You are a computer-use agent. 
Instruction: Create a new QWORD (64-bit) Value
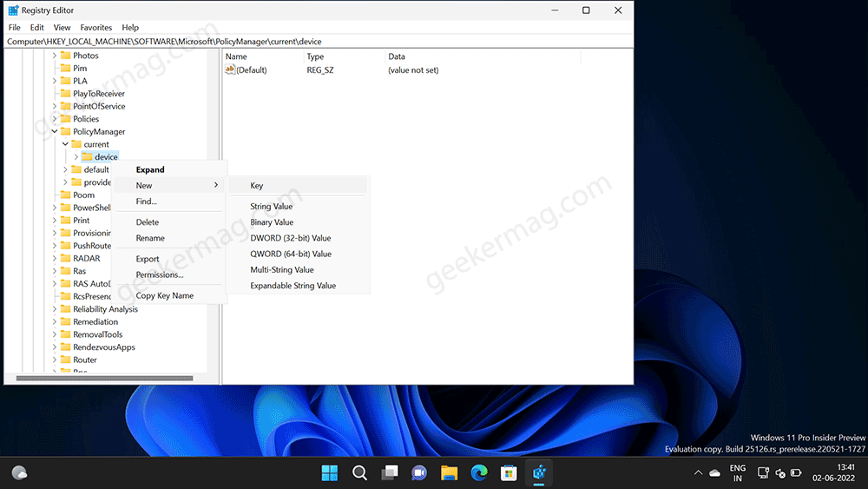click(299, 254)
